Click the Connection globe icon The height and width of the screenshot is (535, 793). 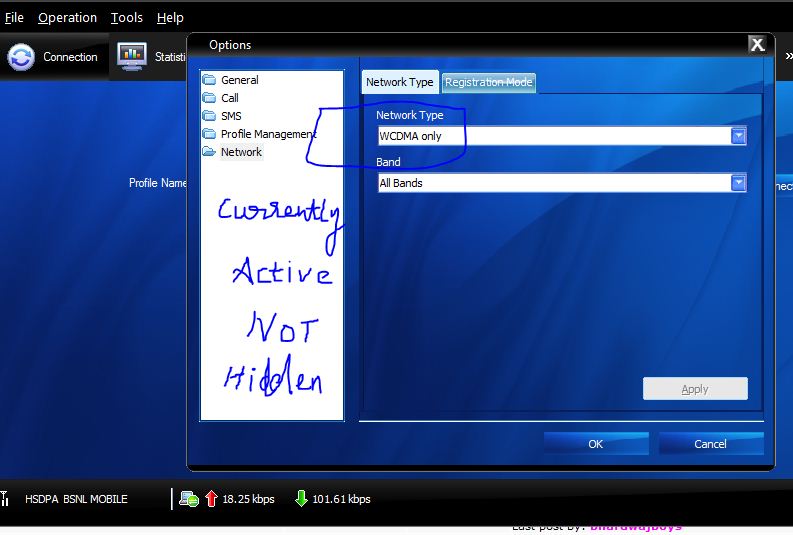(21, 57)
